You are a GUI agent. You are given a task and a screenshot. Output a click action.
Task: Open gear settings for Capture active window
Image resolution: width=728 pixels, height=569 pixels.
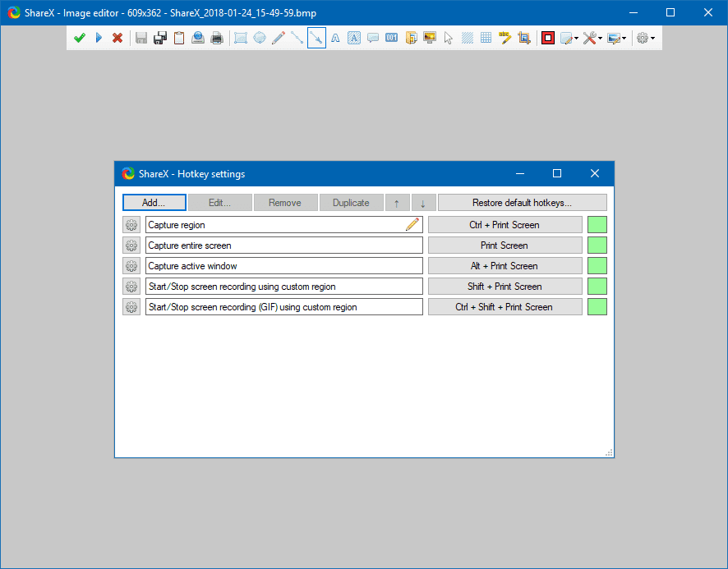tap(131, 265)
